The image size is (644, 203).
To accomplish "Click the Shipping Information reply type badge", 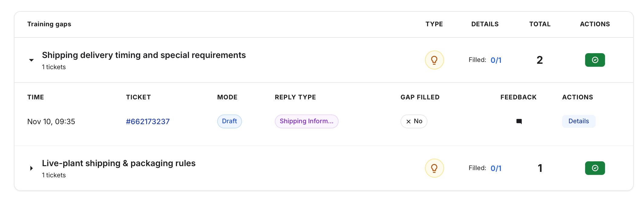I will [306, 121].
